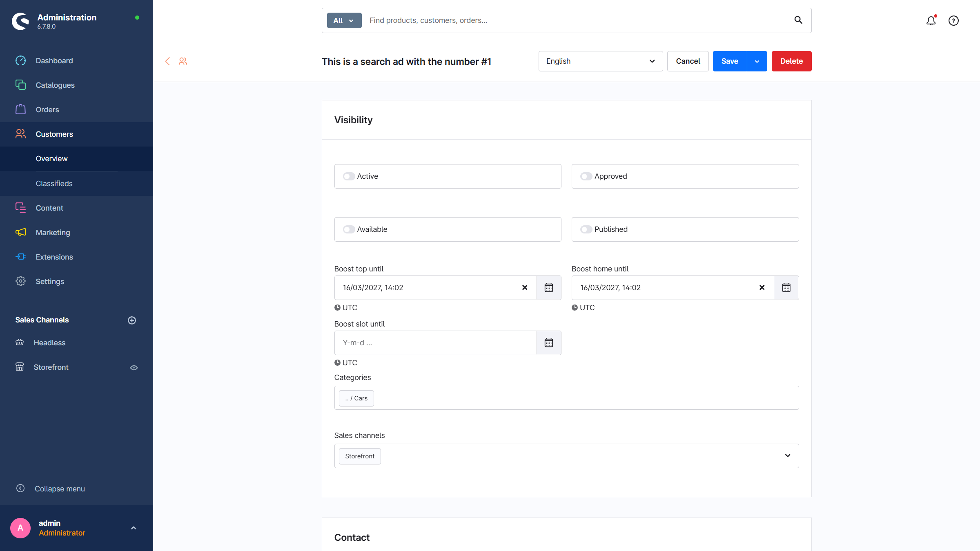The height and width of the screenshot is (551, 980).
Task: Expand the Sales channels select field
Action: (x=787, y=456)
